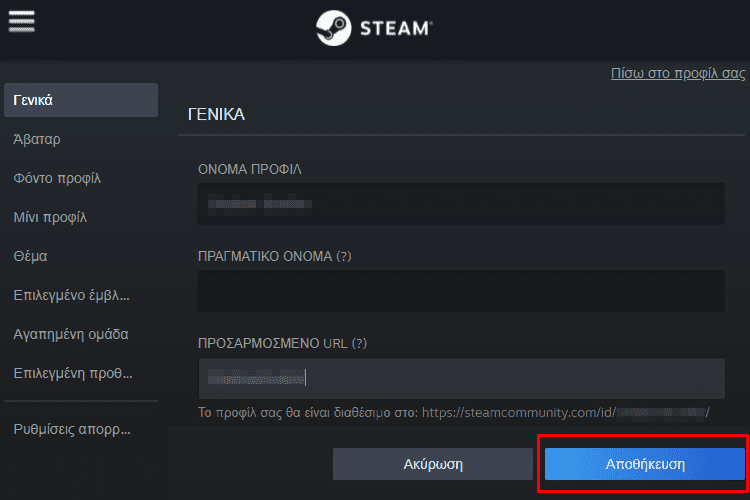Open Ρυθμίσεις απορρ... privacy settings
The height and width of the screenshot is (500, 750).
pos(72,429)
